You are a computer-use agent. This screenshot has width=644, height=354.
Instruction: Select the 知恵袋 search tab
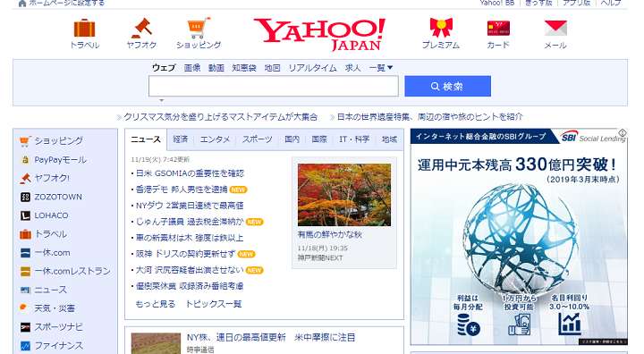click(x=244, y=68)
